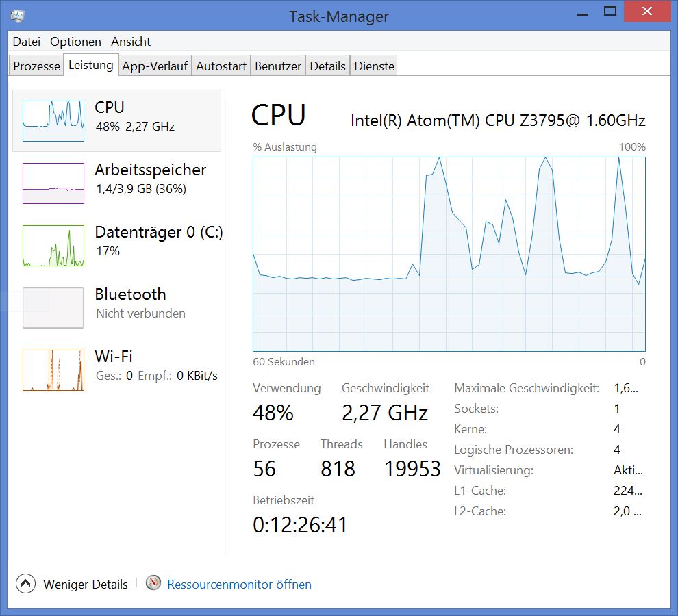Select the Bluetooth adapter thumbnail

click(x=53, y=308)
